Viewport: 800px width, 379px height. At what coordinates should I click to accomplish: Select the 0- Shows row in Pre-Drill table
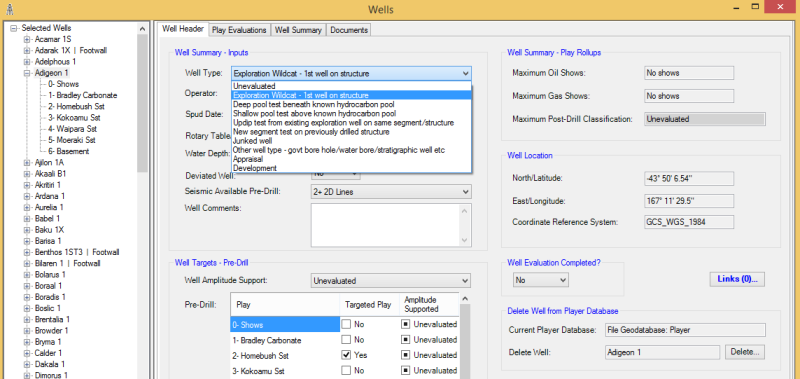285,324
